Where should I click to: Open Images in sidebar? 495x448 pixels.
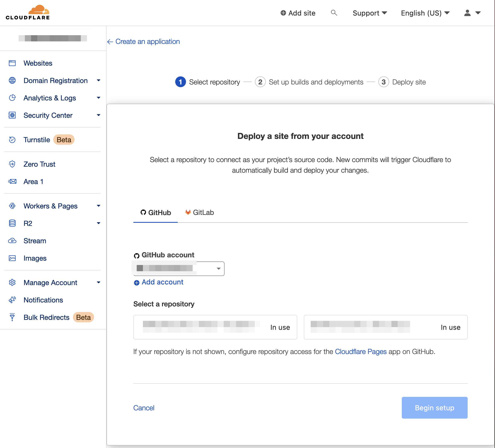[35, 258]
